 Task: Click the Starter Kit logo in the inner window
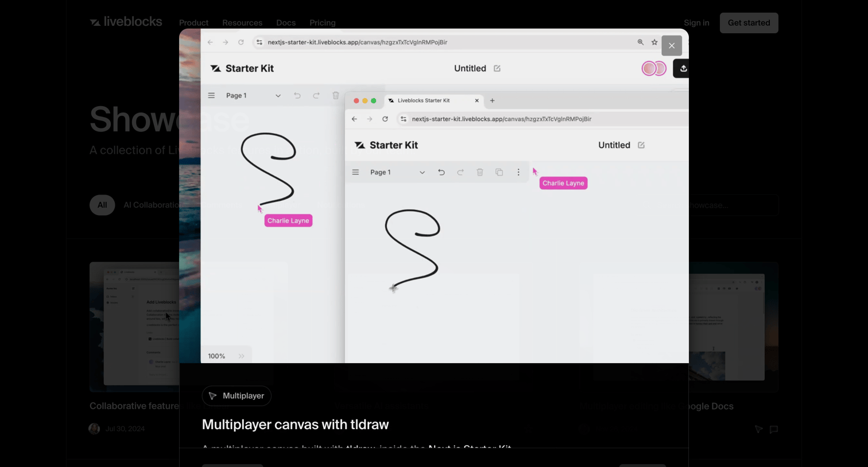click(x=386, y=145)
